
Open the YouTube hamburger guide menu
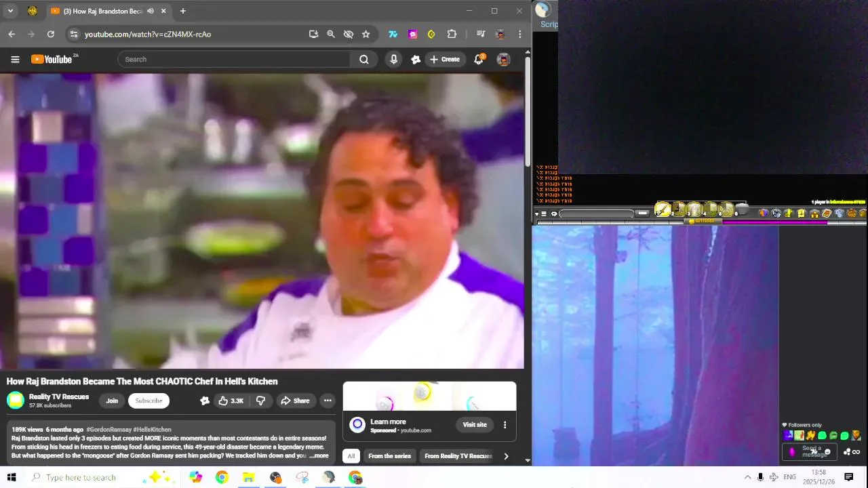(15, 60)
